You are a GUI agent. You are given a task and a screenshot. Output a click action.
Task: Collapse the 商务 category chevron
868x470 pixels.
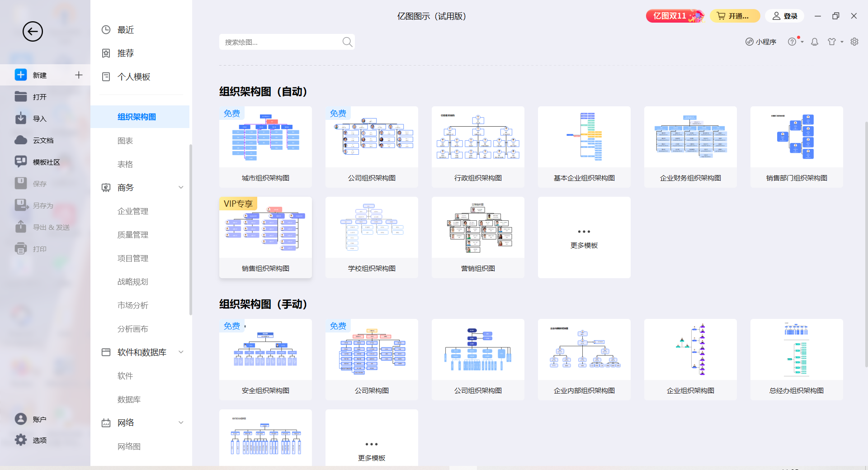click(181, 187)
